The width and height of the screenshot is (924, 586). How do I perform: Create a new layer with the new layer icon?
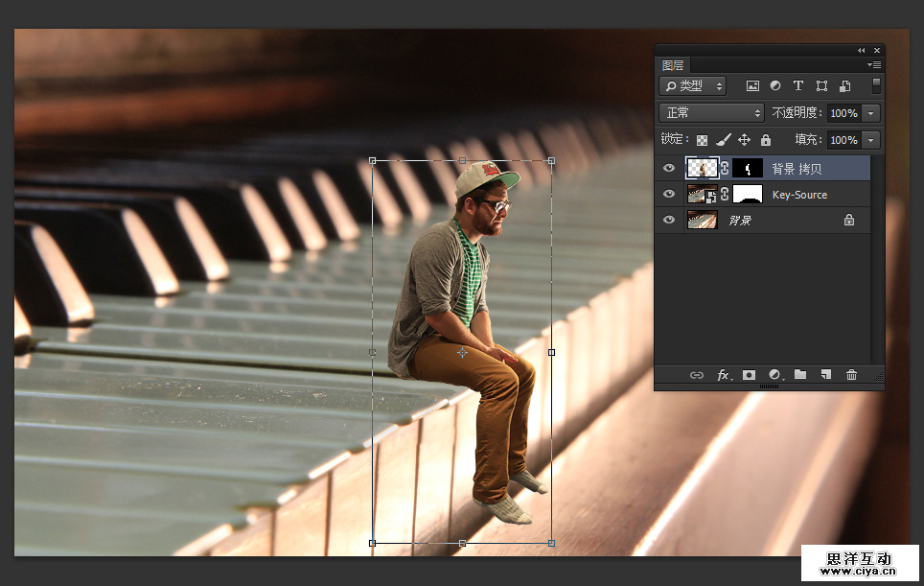pos(825,375)
